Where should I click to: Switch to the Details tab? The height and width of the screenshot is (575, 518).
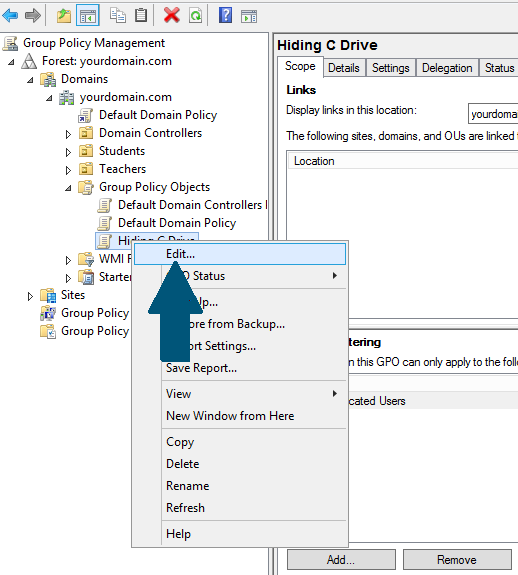344,68
